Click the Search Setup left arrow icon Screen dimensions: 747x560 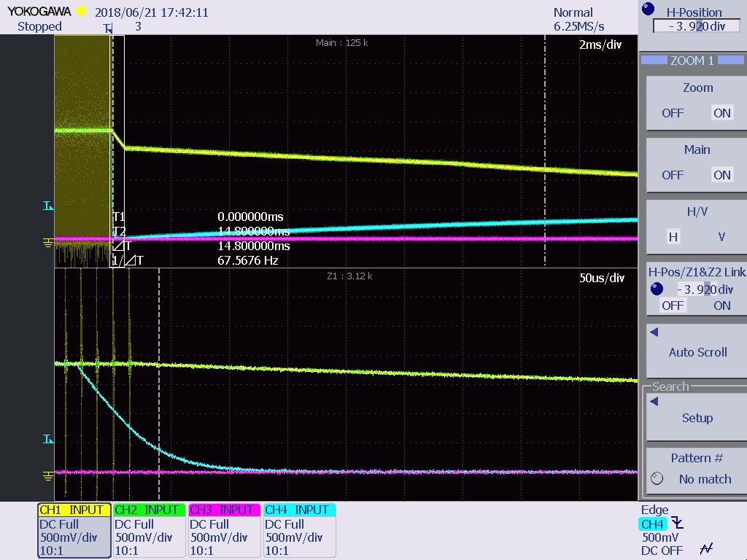pyautogui.click(x=654, y=402)
